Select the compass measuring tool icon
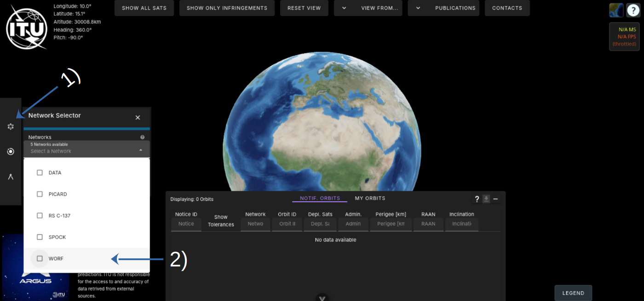 11,177
